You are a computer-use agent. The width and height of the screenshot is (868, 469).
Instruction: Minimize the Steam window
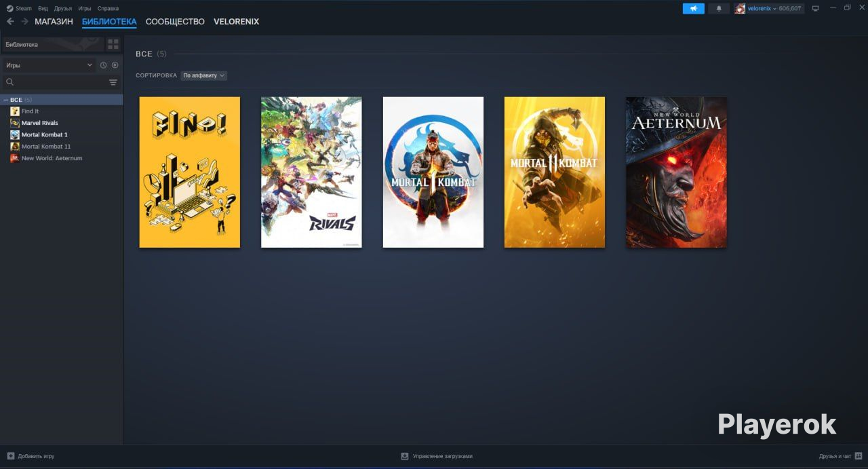tap(833, 8)
